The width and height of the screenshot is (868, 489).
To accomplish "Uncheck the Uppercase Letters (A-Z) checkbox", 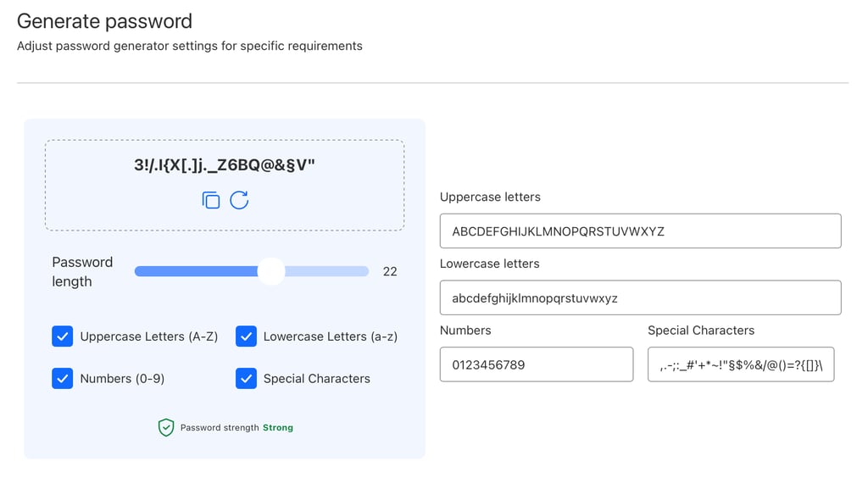I will click(x=63, y=336).
